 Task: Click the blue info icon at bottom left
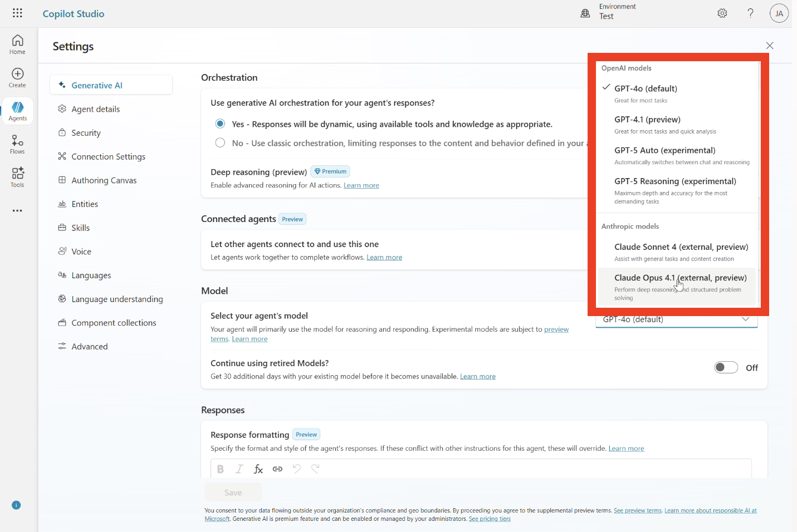pyautogui.click(x=16, y=505)
